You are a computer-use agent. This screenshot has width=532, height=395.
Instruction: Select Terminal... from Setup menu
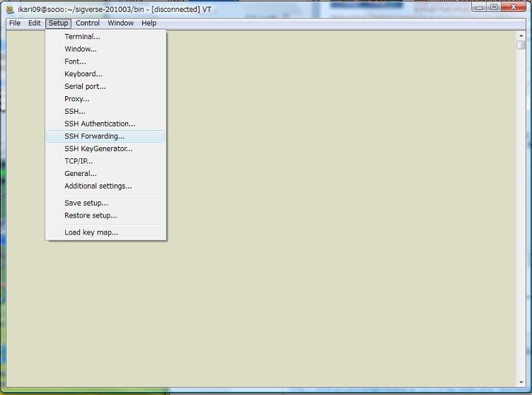click(x=82, y=37)
